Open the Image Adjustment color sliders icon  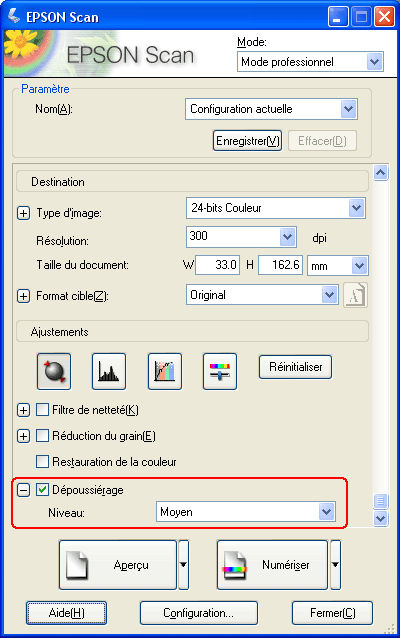[220, 371]
